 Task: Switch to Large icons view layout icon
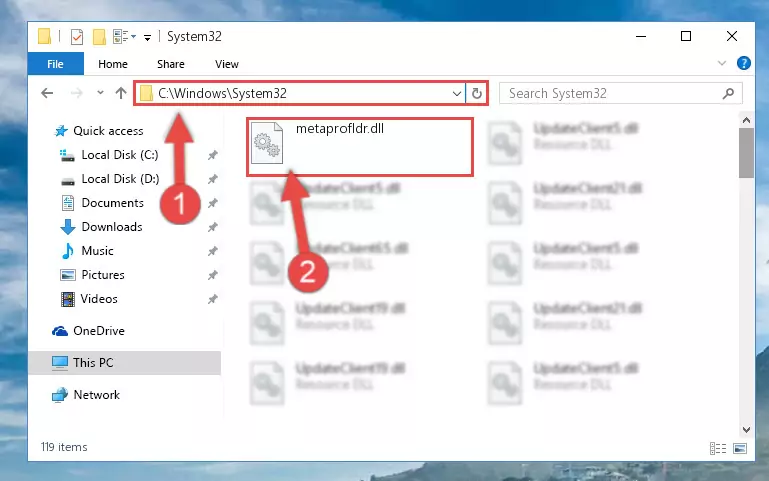point(740,448)
